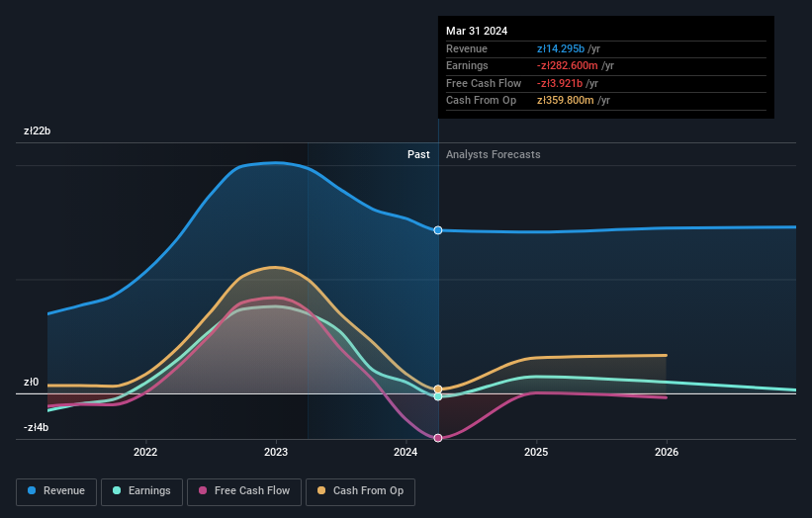Image resolution: width=812 pixels, height=518 pixels.
Task: Click the Earnings row label in tooltip
Action: pos(467,65)
